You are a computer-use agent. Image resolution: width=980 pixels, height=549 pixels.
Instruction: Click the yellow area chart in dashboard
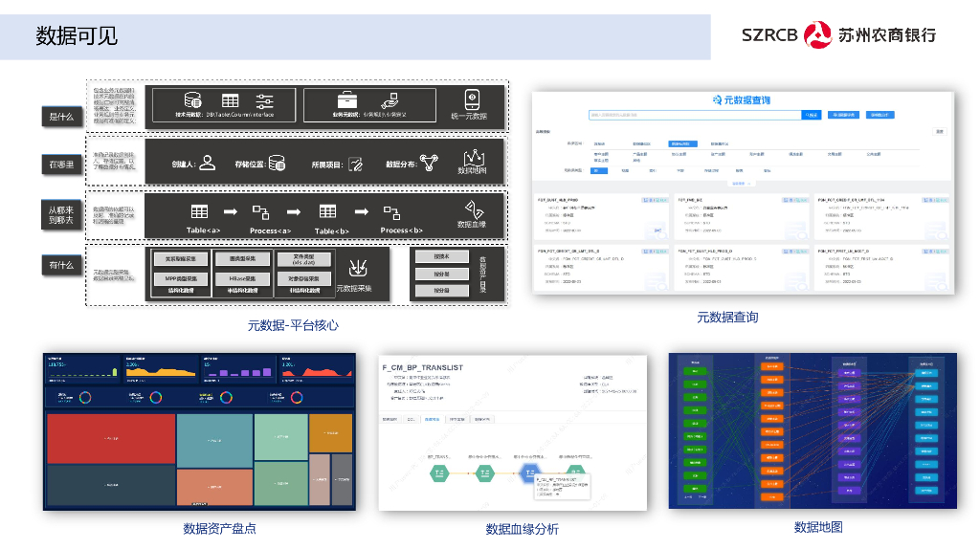point(161,370)
